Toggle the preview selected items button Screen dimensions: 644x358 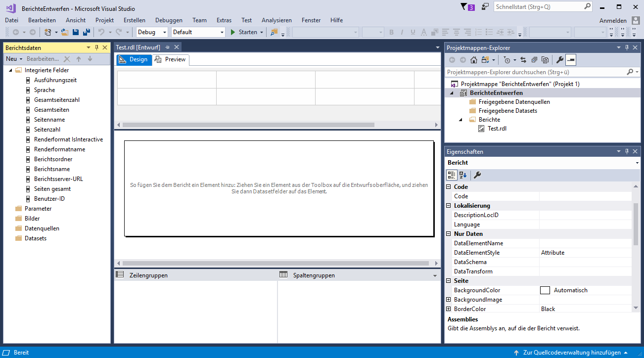(x=571, y=60)
